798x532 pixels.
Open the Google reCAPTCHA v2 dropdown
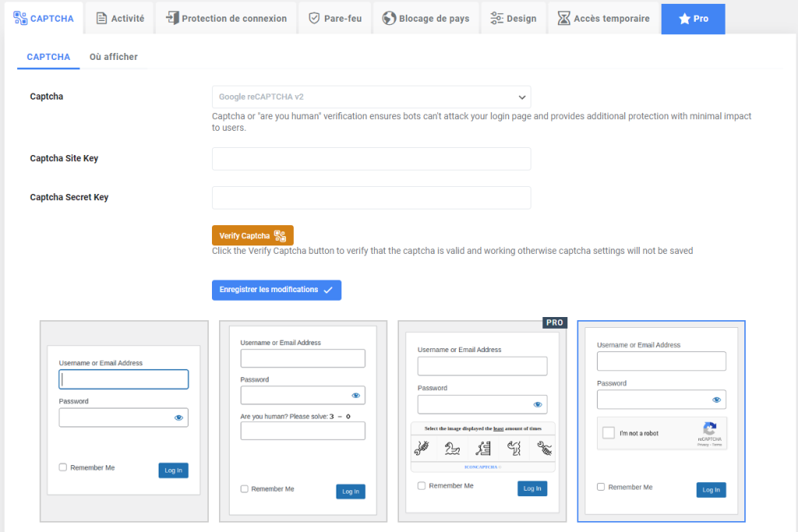[371, 97]
